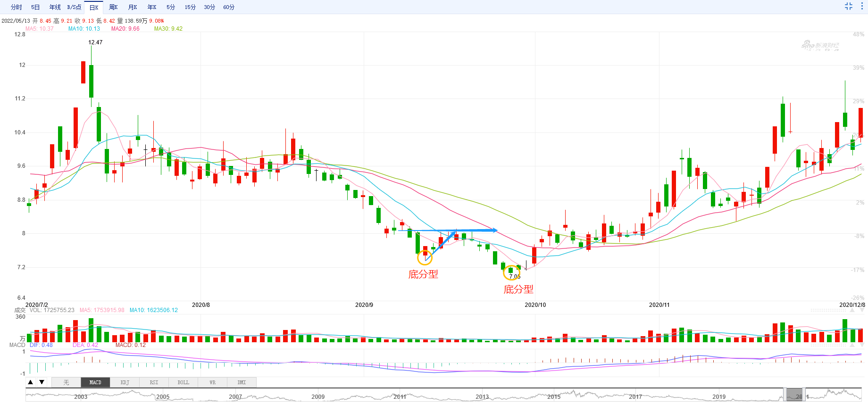The image size is (868, 404).
Task: Grab the left handle of timeline range slider
Action: pyautogui.click(x=785, y=395)
